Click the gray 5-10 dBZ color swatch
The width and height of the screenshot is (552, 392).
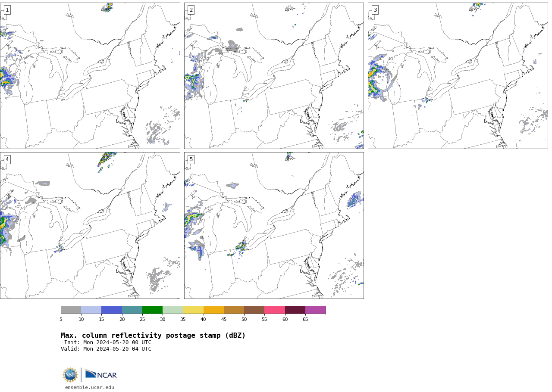pyautogui.click(x=71, y=310)
